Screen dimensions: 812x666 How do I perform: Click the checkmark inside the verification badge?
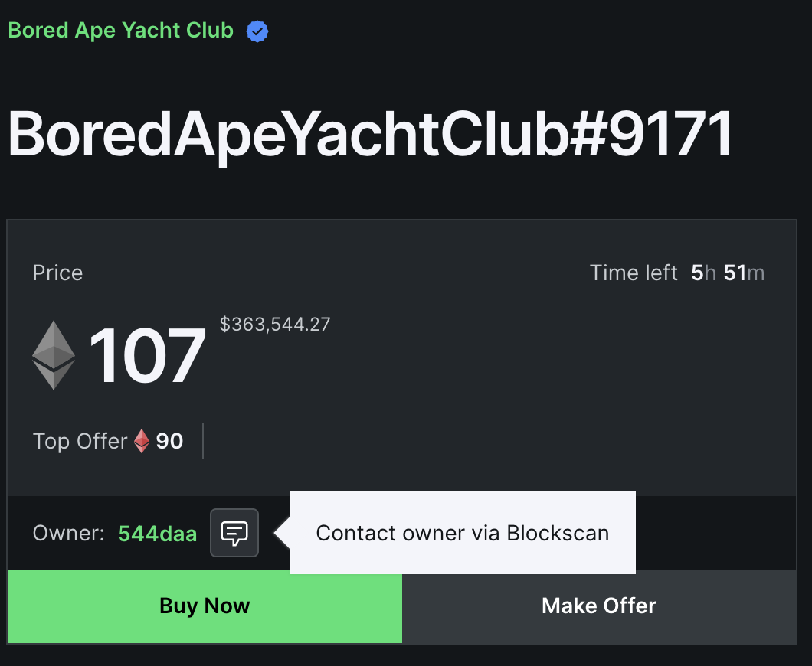pos(257,31)
